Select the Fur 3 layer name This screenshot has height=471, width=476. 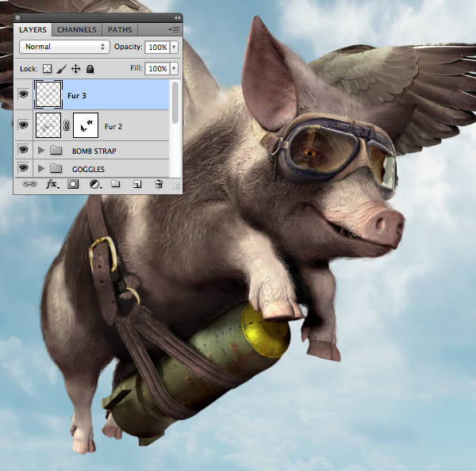click(77, 96)
